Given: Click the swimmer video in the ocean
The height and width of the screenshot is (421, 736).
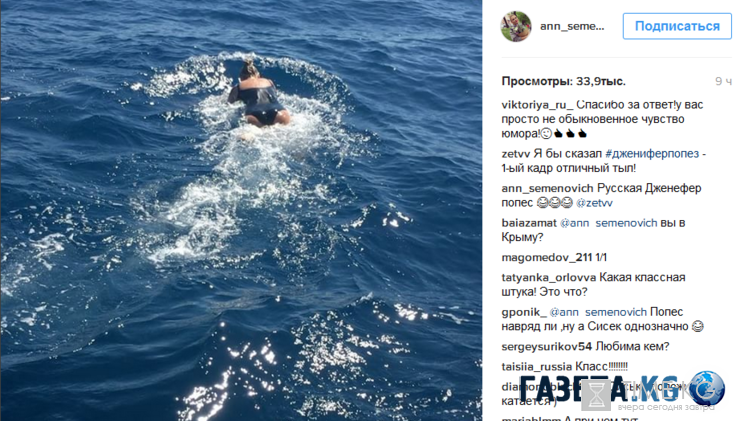Looking at the screenshot, I should pos(241,210).
